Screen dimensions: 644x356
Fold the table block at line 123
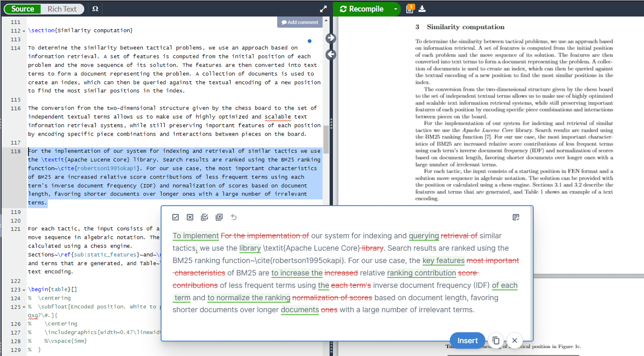[x=24, y=290]
